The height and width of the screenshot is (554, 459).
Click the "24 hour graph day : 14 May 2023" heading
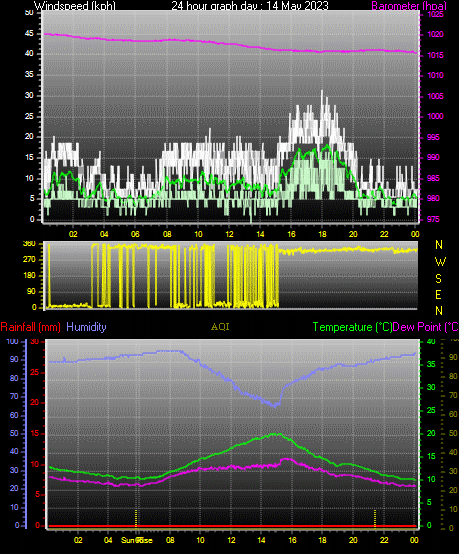[250, 6]
